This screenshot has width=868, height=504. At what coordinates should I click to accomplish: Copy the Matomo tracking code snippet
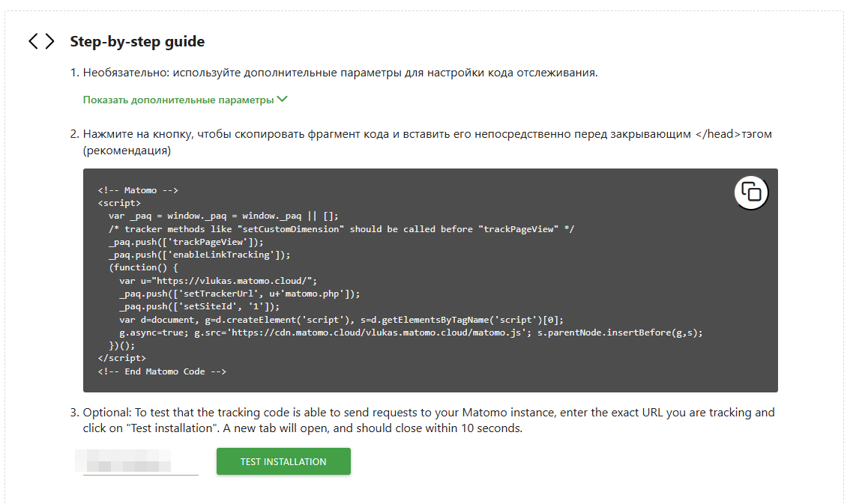click(x=751, y=192)
